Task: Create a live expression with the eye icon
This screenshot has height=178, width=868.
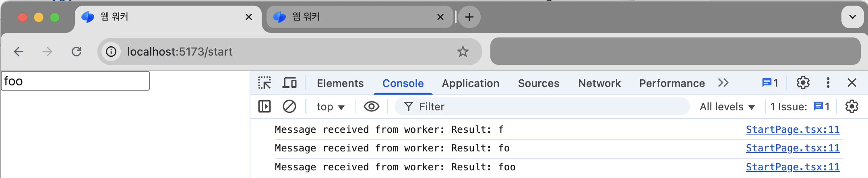Action: click(371, 107)
